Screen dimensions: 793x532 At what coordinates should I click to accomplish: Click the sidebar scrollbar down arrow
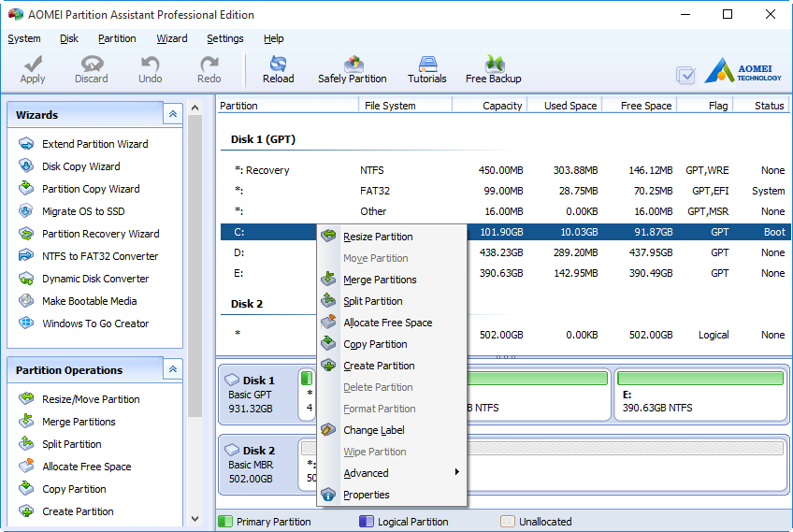[195, 519]
